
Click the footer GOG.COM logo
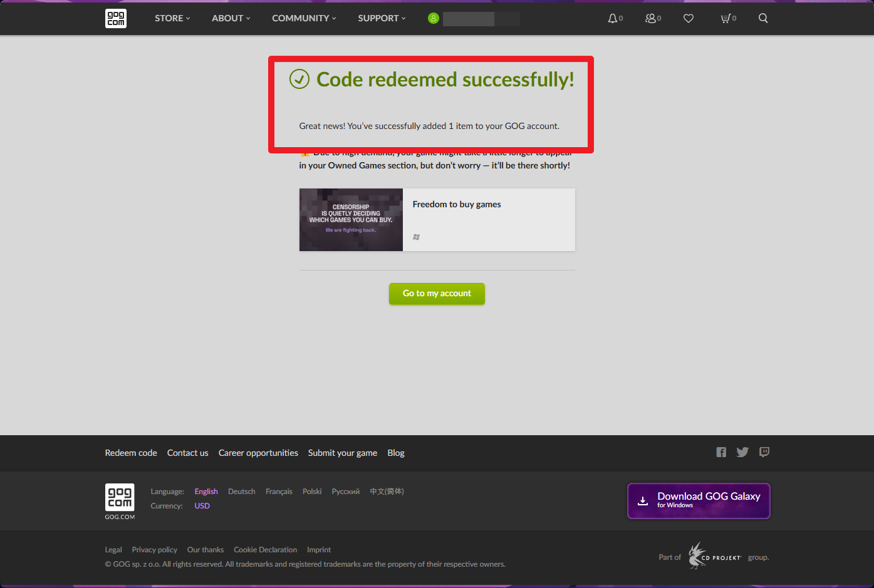(120, 501)
